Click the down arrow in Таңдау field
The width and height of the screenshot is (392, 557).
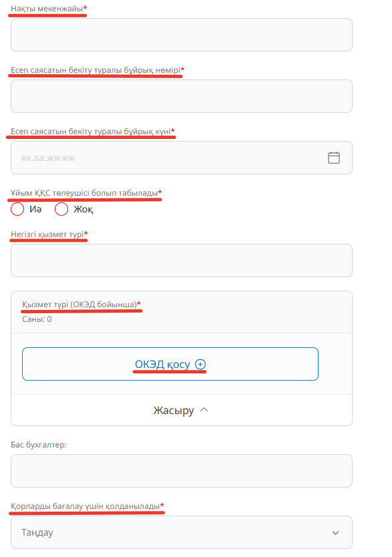(x=335, y=532)
